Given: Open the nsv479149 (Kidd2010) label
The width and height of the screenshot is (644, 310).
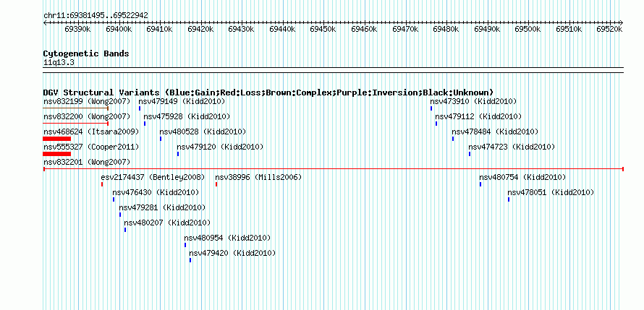Looking at the screenshot, I should pos(182,101).
